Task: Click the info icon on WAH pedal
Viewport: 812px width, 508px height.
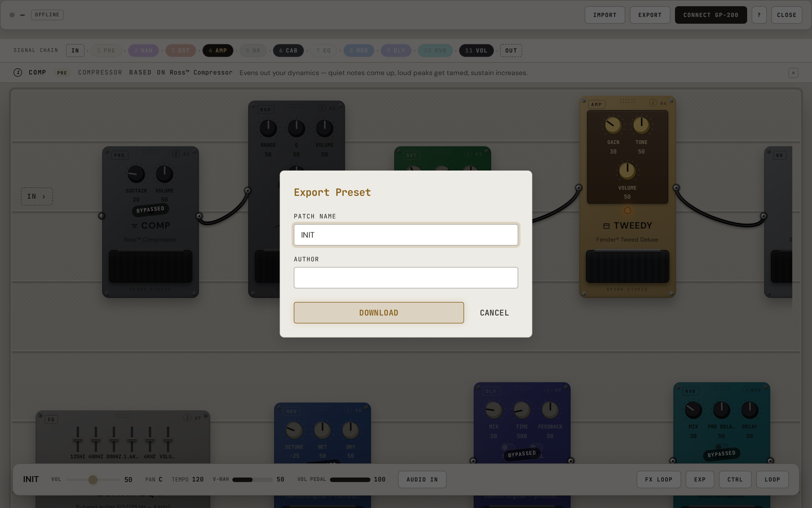Action: click(x=322, y=108)
